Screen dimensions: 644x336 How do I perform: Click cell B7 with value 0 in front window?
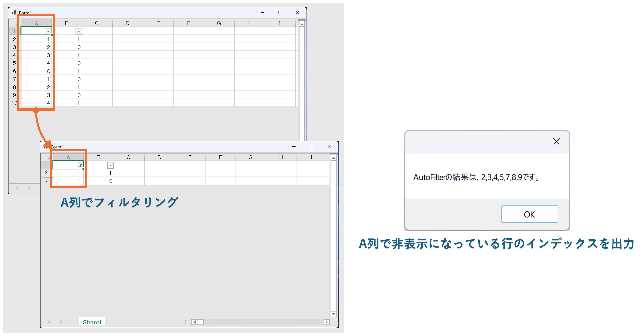[99, 181]
